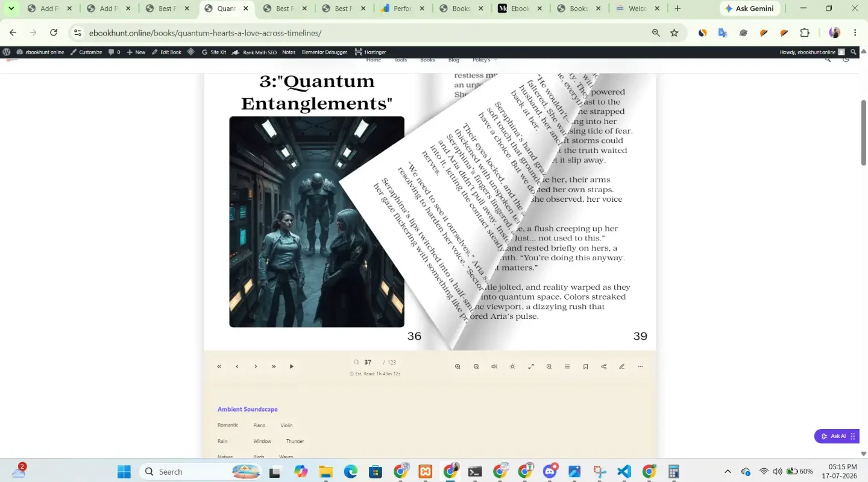Open the table of contents list icon

click(x=567, y=366)
